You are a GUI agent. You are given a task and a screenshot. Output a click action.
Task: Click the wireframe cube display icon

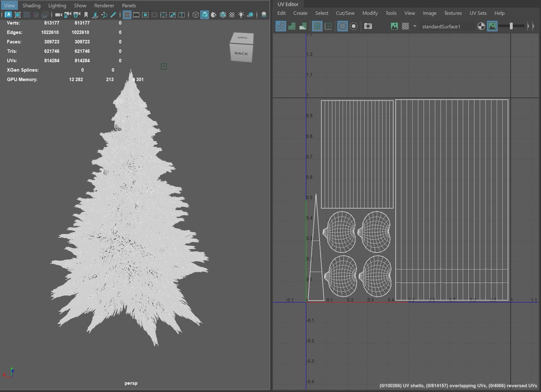195,15
